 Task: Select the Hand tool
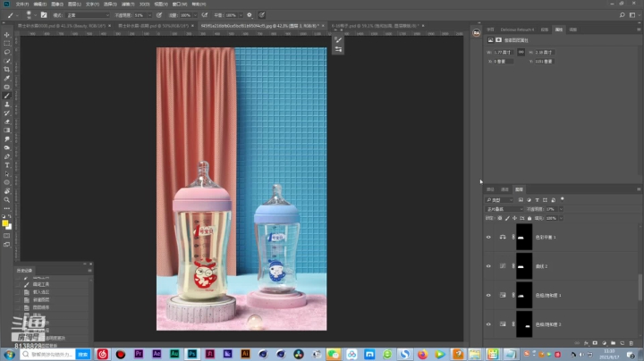pos(7,191)
